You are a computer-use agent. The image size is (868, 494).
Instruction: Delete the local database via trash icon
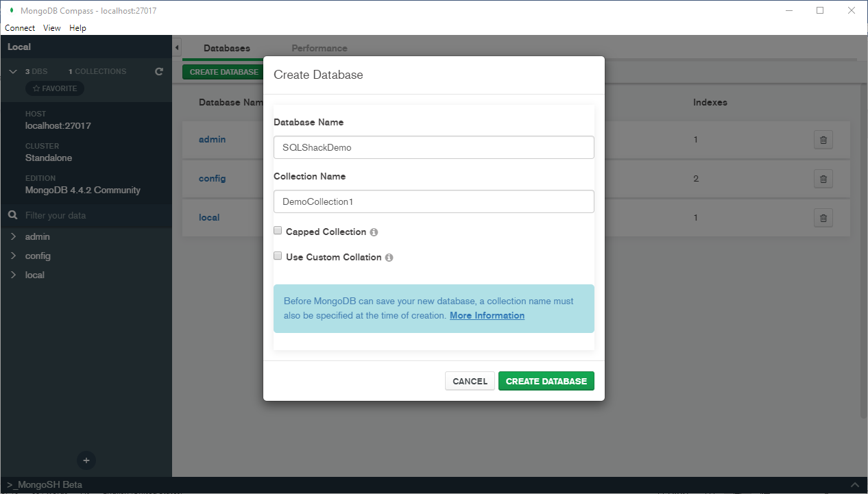pyautogui.click(x=823, y=218)
